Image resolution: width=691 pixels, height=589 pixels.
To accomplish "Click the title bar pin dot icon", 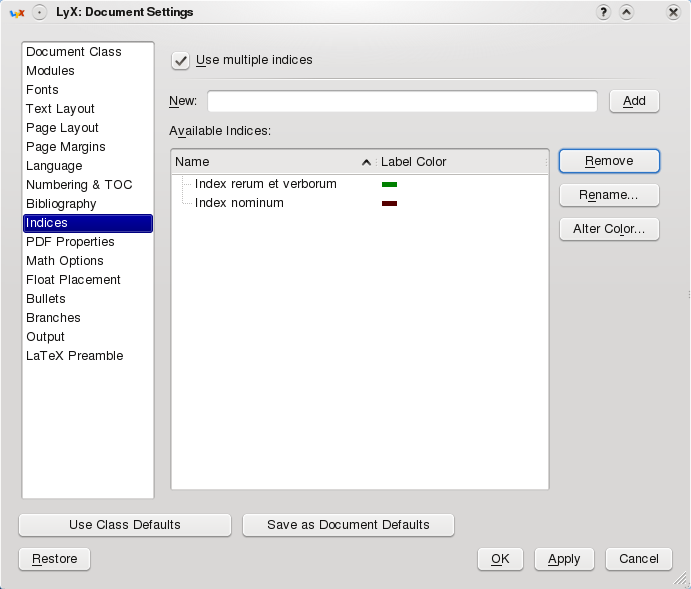I will click(x=39, y=12).
